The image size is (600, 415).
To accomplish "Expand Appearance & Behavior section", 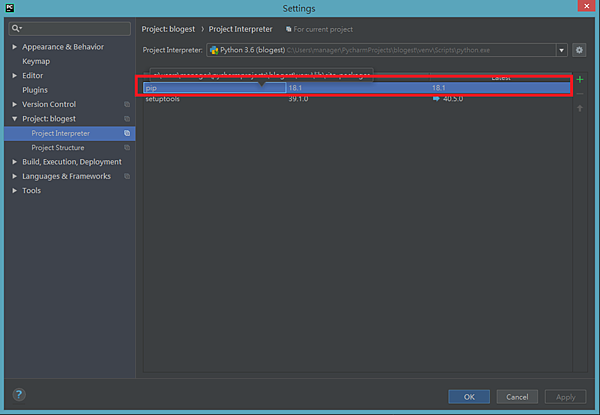I will pyautogui.click(x=15, y=47).
